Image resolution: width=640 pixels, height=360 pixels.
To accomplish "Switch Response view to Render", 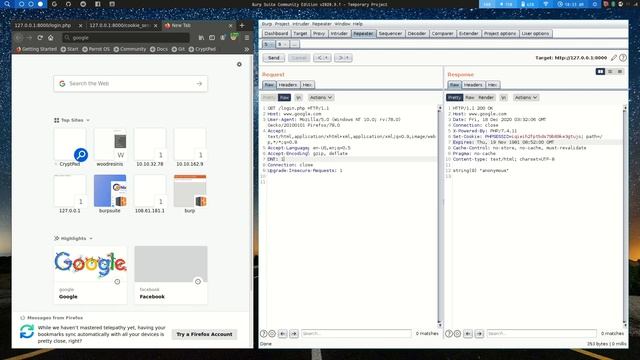I will click(486, 98).
